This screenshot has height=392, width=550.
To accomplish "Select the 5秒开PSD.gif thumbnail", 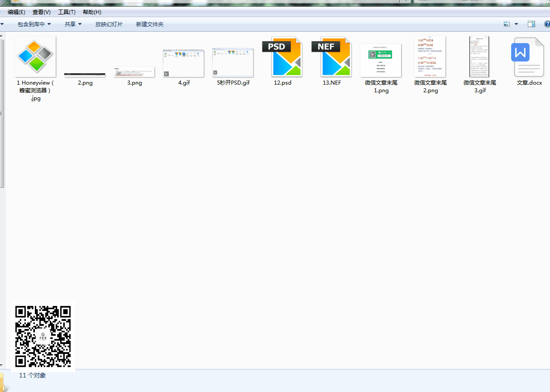I will pos(233,62).
